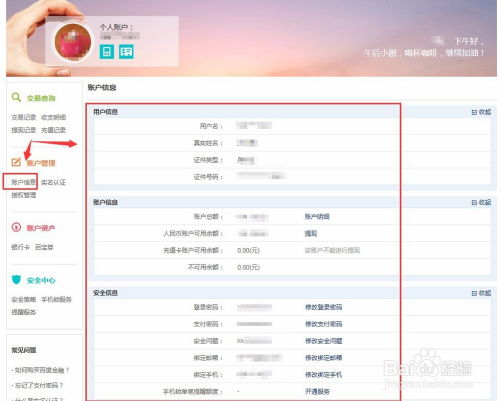Click the 账户明细 link next to 账户总额
The width and height of the screenshot is (500, 401).
click(x=317, y=217)
